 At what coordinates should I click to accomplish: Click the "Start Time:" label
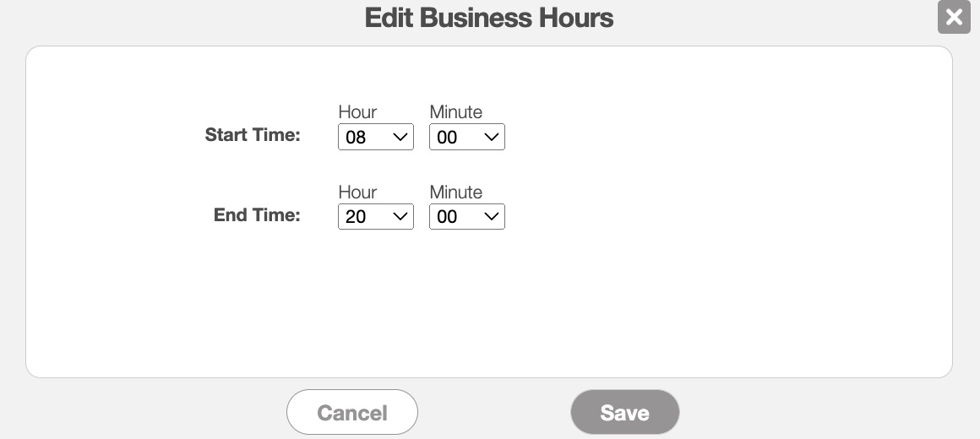(x=253, y=135)
